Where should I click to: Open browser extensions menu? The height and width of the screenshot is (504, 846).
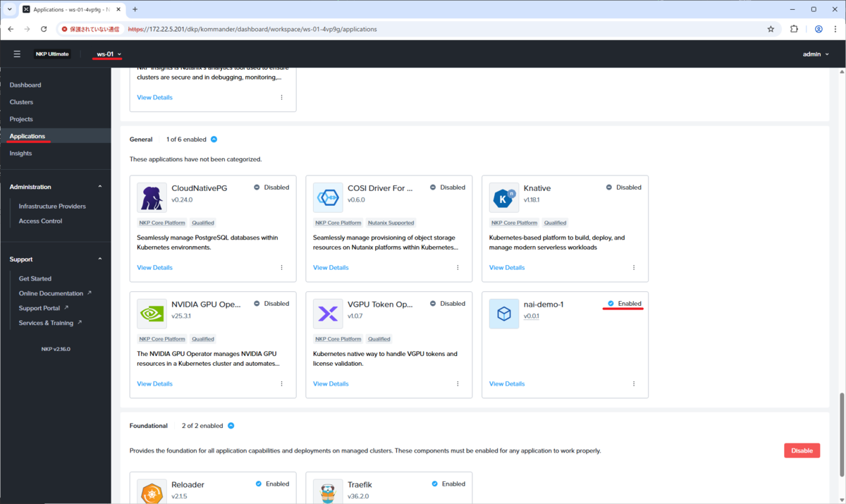[794, 29]
